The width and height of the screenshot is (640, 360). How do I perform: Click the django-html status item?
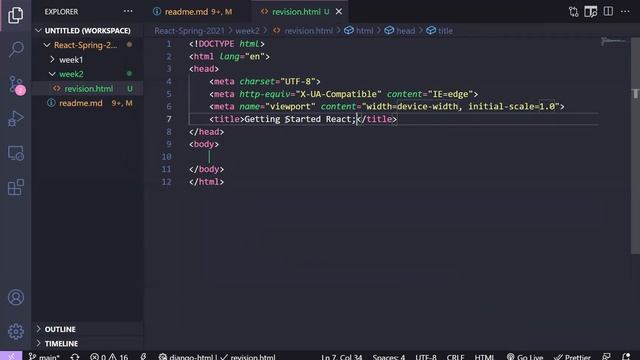187,357
